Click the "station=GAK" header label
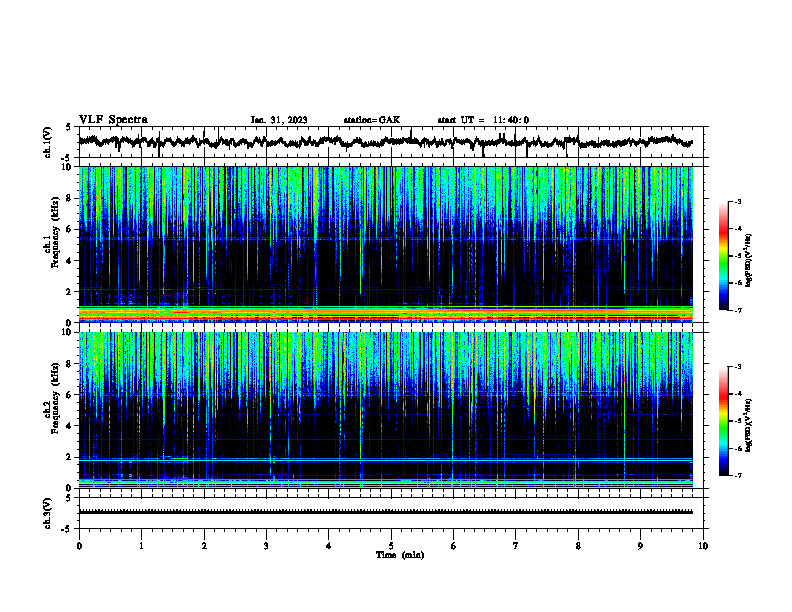The height and width of the screenshot is (612, 792). pyautogui.click(x=372, y=120)
